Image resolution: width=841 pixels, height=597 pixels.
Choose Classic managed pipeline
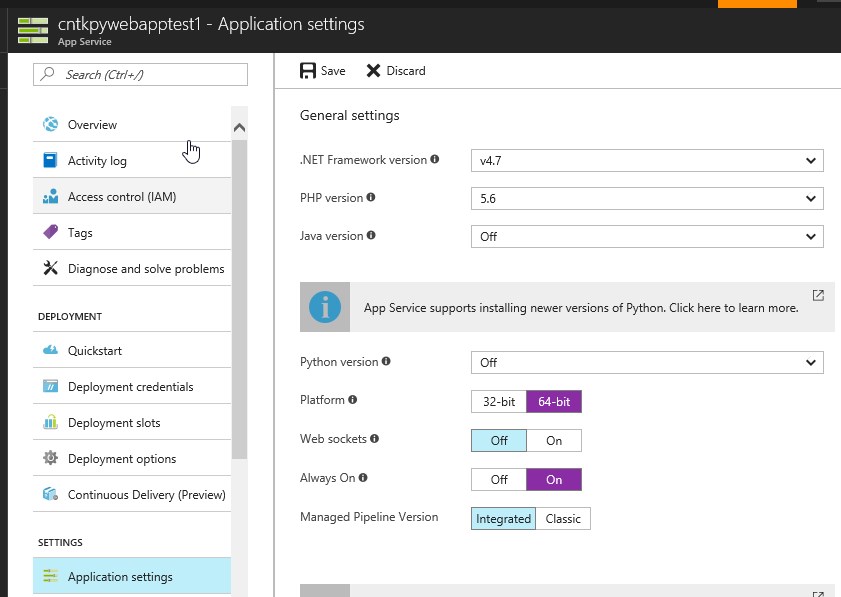(563, 519)
